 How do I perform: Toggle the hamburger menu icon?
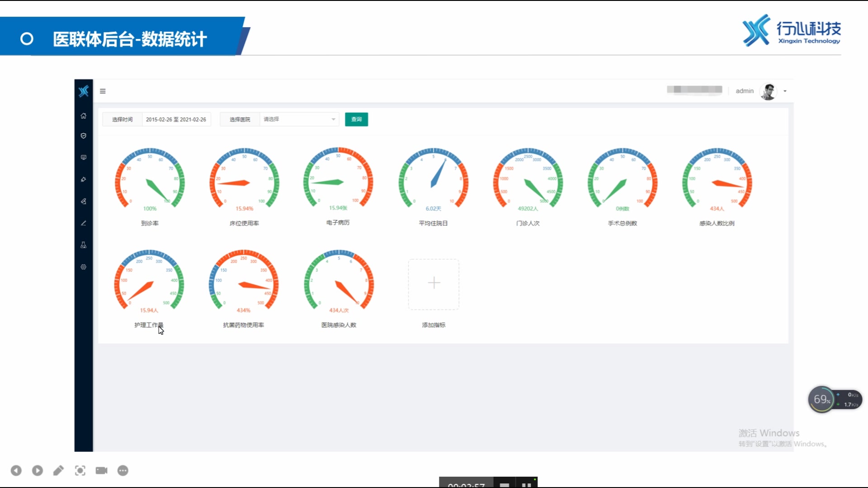(103, 91)
